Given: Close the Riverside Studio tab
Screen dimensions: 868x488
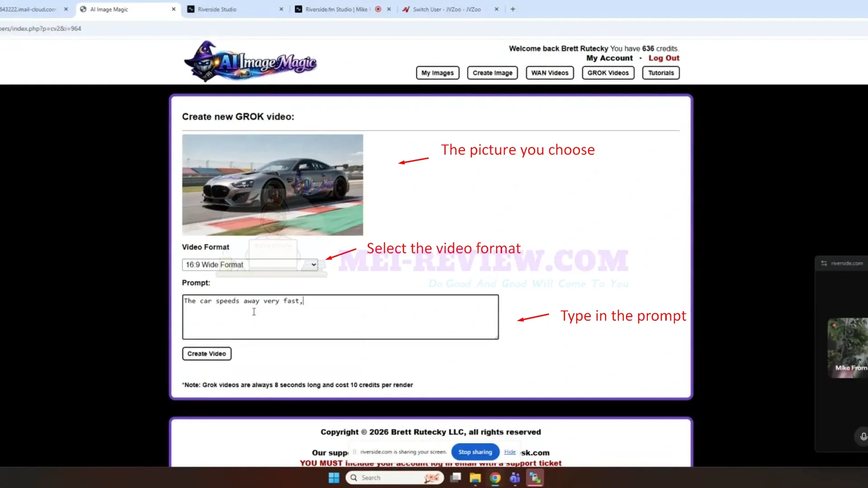Looking at the screenshot, I should [x=281, y=9].
